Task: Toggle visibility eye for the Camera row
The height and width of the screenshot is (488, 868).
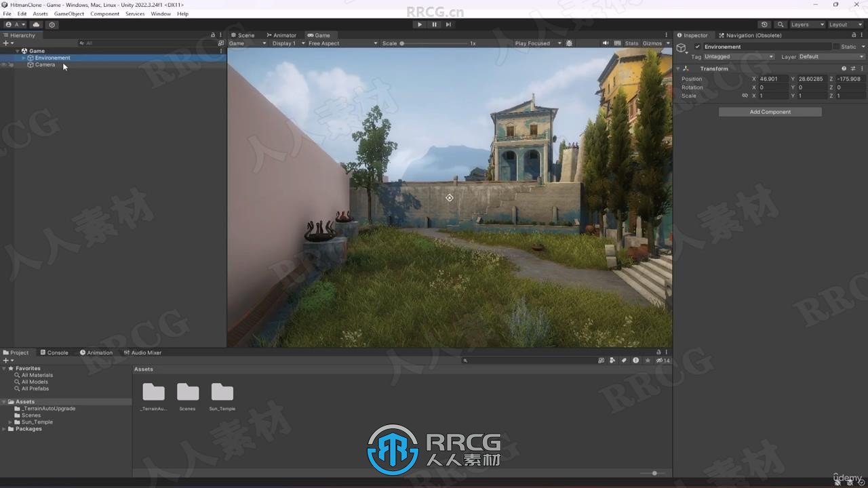Action: pyautogui.click(x=3, y=64)
